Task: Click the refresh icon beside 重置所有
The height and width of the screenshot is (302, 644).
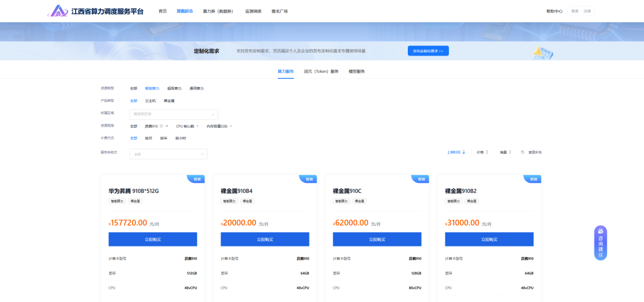Action: [x=523, y=152]
